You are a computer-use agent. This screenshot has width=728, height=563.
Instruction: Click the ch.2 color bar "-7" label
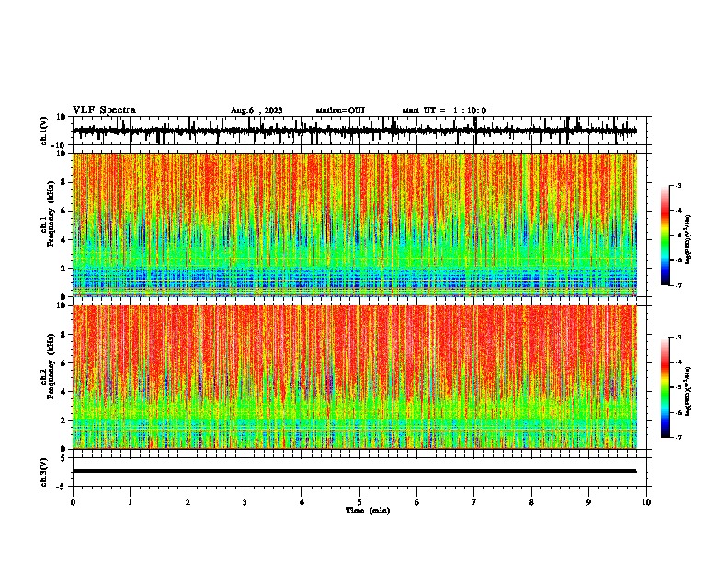(x=678, y=437)
